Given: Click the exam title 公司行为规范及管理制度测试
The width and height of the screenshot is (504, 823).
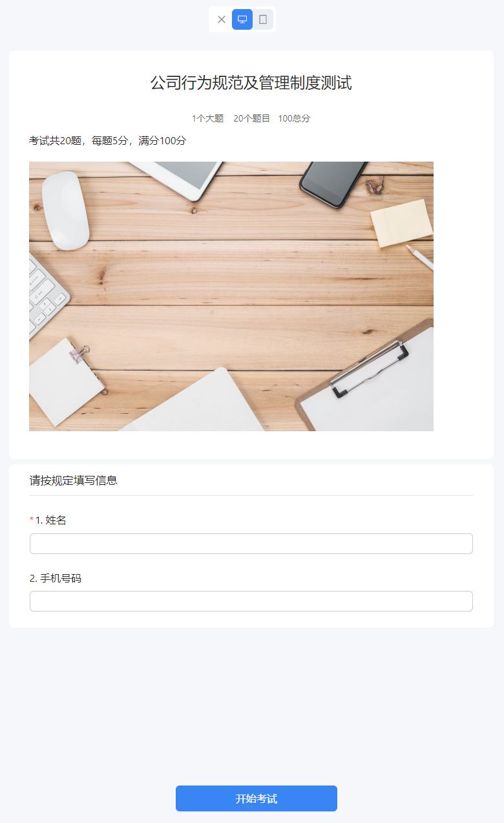Looking at the screenshot, I should [x=251, y=83].
